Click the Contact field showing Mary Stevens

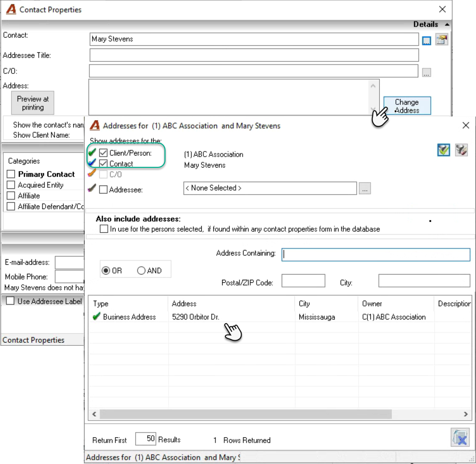tap(254, 39)
